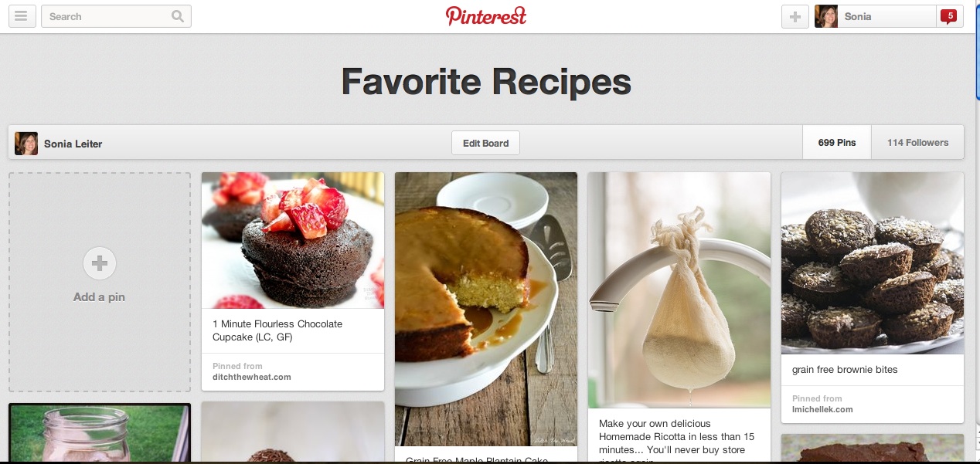Open the homemade ricotta pin image
Viewport: 980px width, 464px height.
tap(679, 290)
